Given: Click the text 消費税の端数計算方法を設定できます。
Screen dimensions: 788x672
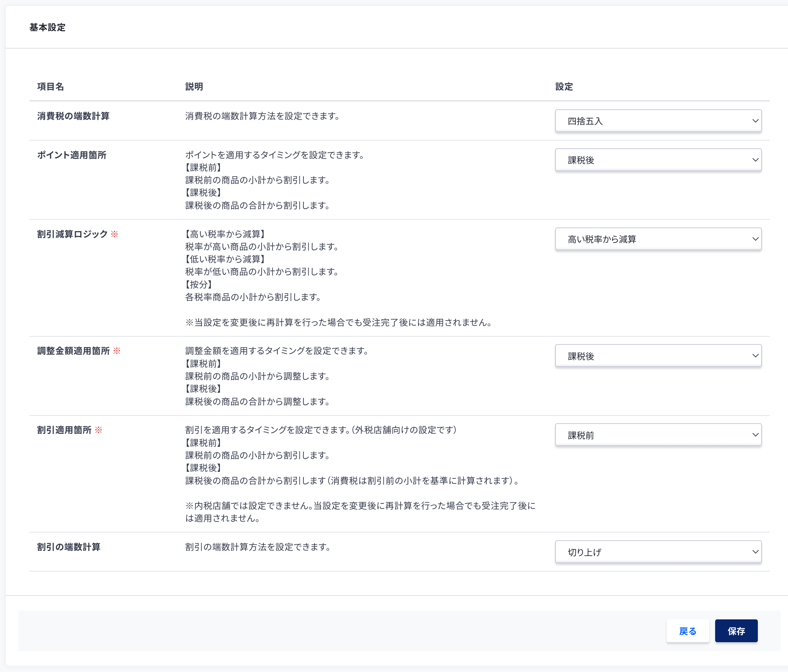Looking at the screenshot, I should click(263, 116).
